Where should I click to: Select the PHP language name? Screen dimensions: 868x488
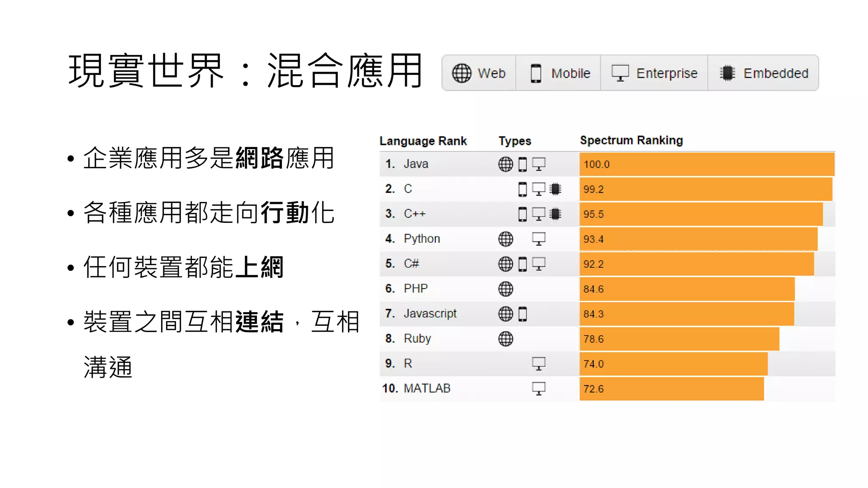(x=416, y=288)
